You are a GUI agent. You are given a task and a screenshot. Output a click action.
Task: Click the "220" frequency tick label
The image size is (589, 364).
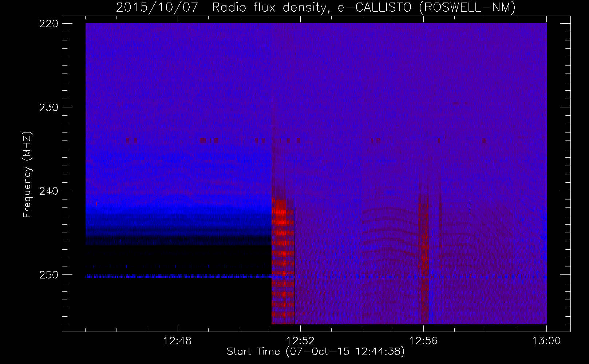48,24
